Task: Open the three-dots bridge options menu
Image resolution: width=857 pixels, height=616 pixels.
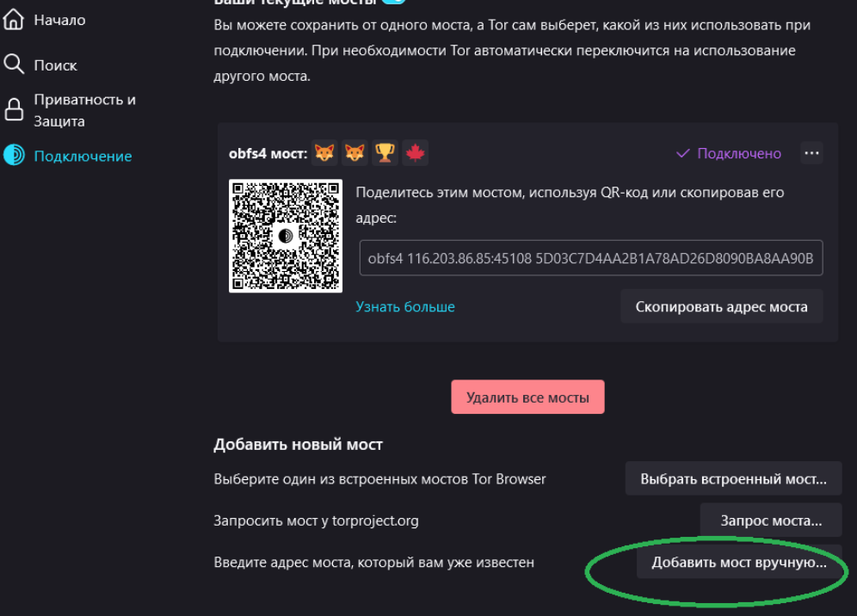Action: pos(811,153)
